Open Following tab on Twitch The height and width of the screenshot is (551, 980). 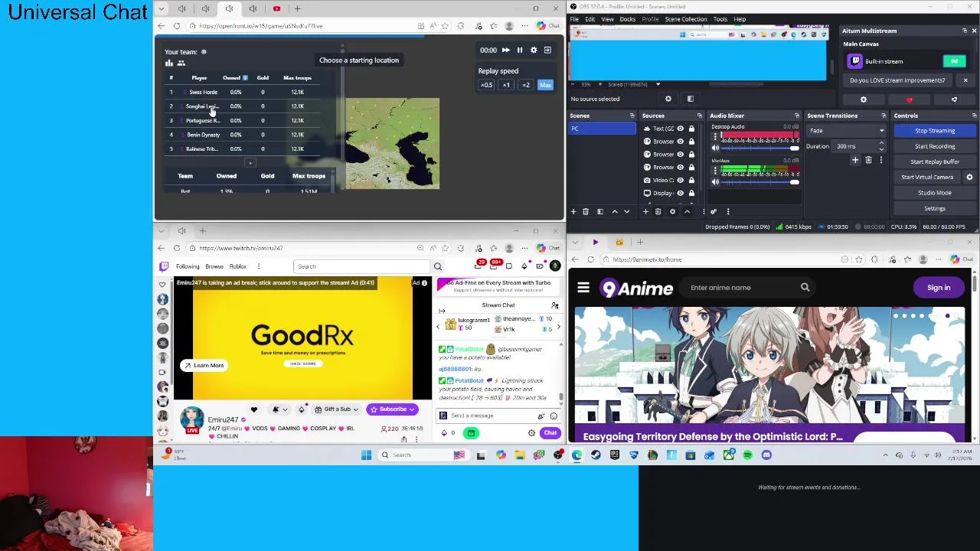click(187, 266)
